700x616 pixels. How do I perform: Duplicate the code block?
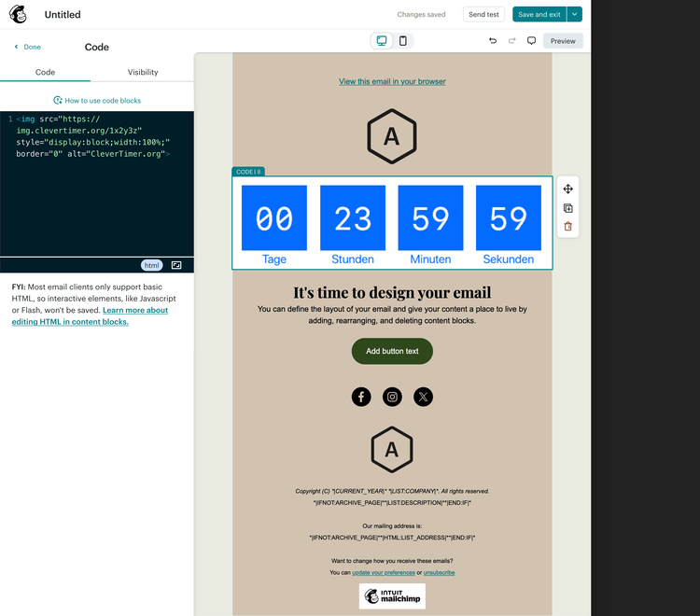(x=567, y=208)
